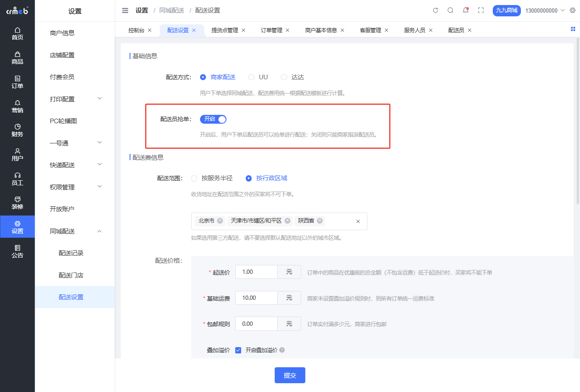
Task: Open the notification bell
Action: coord(466,10)
